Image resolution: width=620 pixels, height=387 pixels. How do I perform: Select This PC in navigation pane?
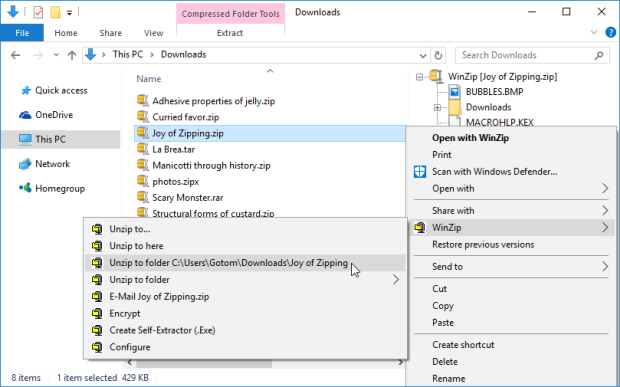tap(60, 139)
